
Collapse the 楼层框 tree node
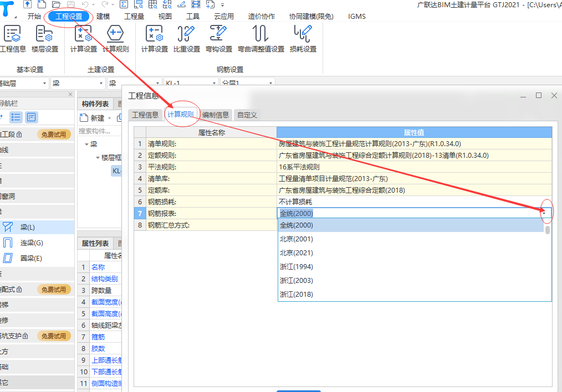click(x=98, y=157)
